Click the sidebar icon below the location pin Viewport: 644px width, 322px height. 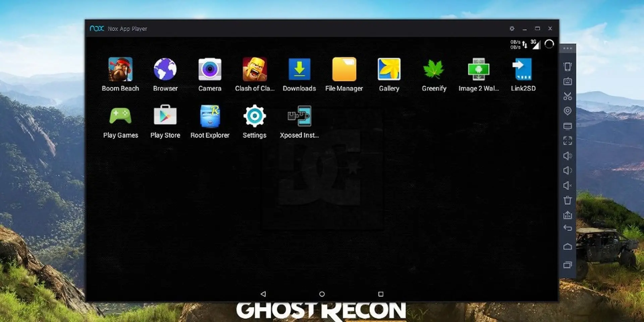[x=568, y=126]
